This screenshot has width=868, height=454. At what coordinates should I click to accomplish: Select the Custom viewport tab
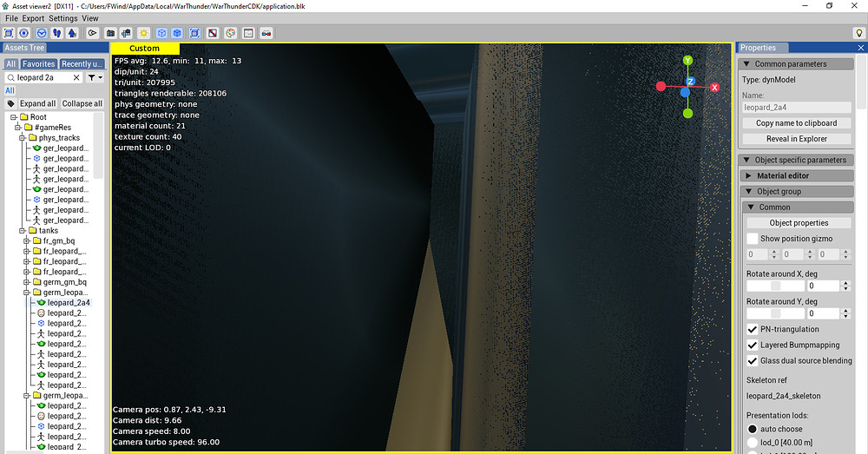(144, 49)
